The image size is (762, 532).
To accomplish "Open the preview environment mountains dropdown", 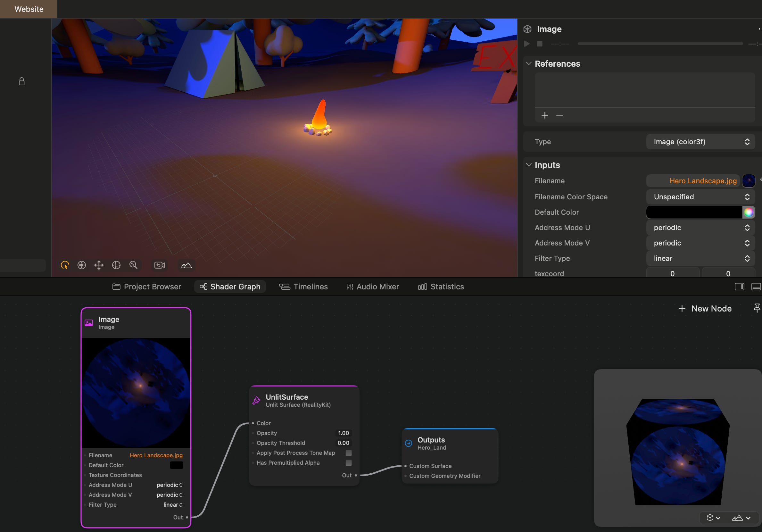I will (741, 518).
